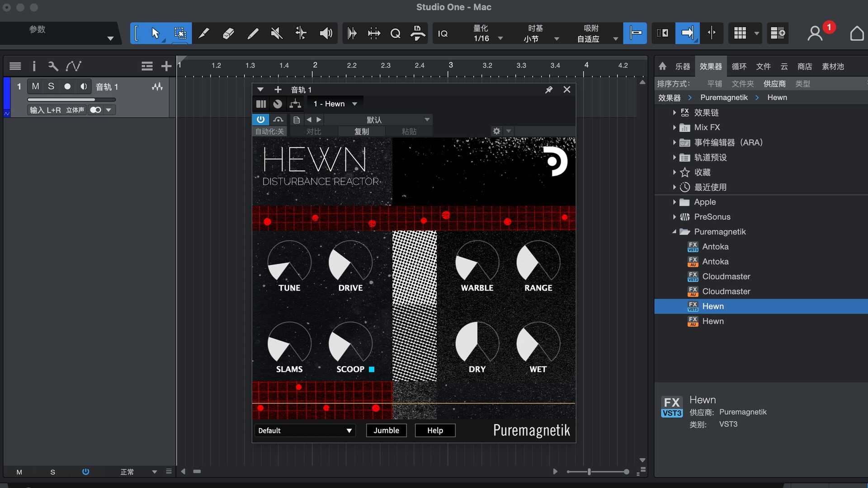Toggle Snap to grid button
The height and width of the screenshot is (488, 868).
[x=635, y=33]
